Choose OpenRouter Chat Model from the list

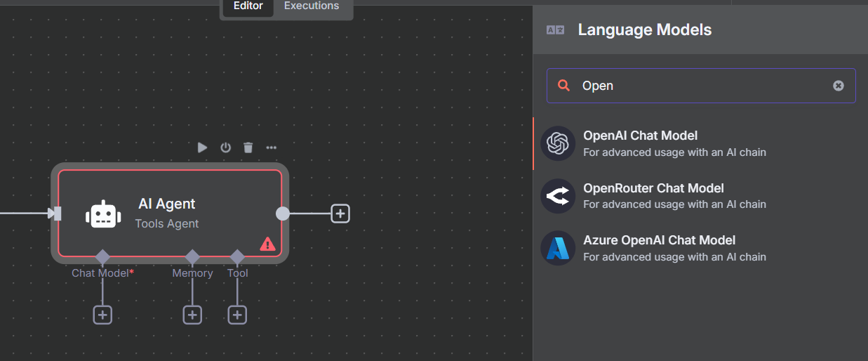(700, 196)
